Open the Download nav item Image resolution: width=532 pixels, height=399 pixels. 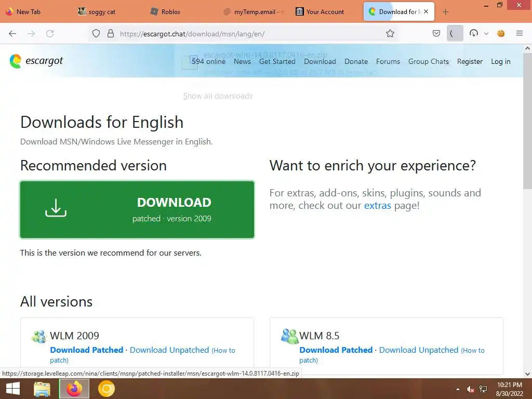tap(320, 61)
